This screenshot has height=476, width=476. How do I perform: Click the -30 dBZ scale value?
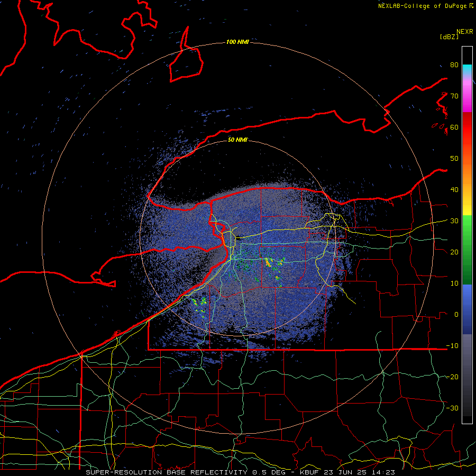click(452, 408)
